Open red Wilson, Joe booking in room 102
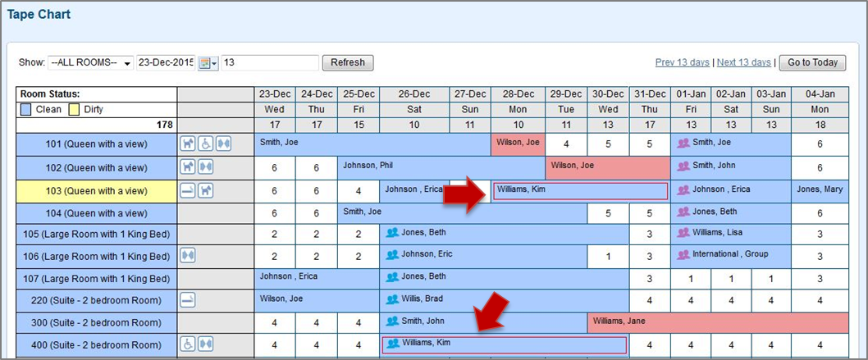This screenshot has height=360, width=868. (608, 167)
